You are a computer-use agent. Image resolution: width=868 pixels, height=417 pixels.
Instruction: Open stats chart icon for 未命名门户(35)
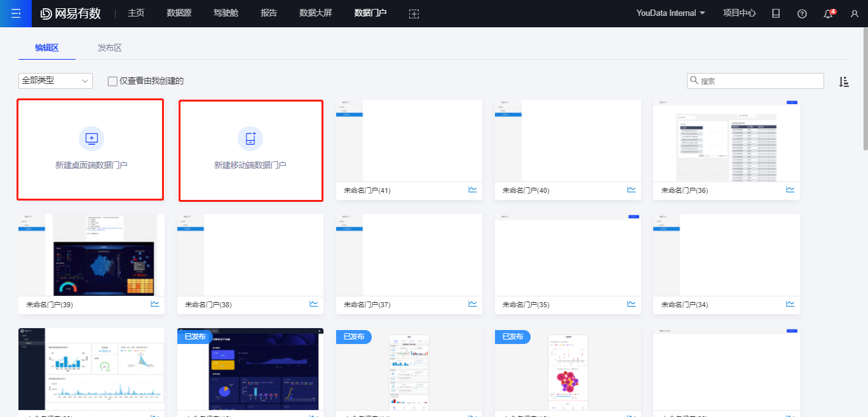(631, 303)
